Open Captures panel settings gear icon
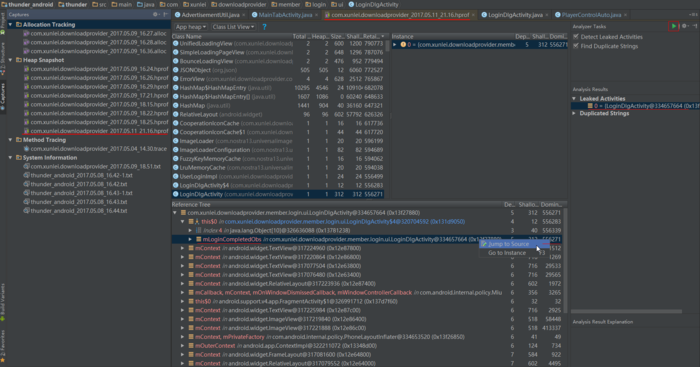Image resolution: width=700 pixels, height=367 pixels. 155,15
